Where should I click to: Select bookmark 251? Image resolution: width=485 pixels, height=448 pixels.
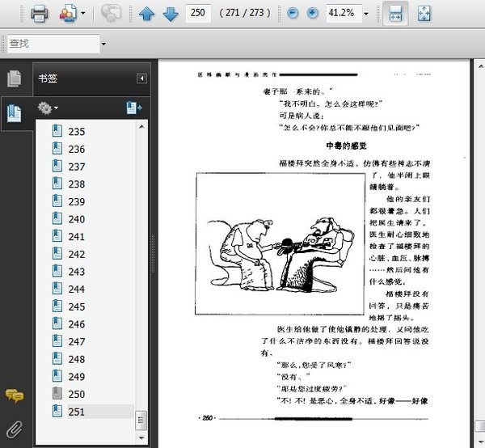click(x=77, y=412)
